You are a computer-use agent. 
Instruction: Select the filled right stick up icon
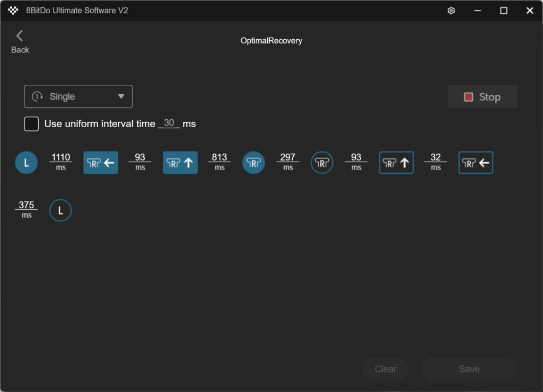click(x=180, y=163)
